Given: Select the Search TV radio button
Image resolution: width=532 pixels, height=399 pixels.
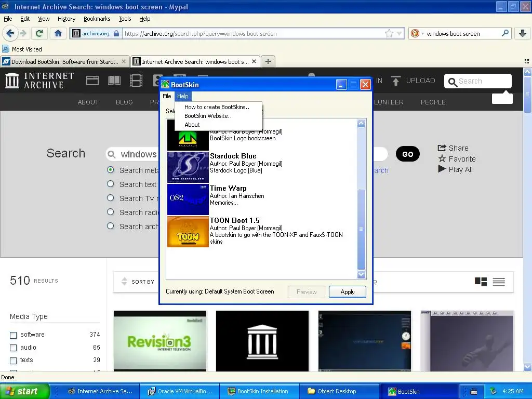Looking at the screenshot, I should [110, 198].
